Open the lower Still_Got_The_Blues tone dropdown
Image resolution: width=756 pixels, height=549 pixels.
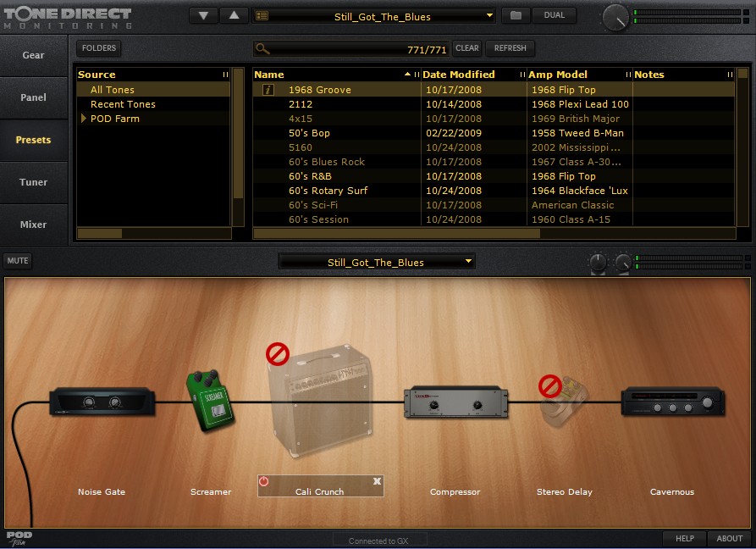(x=377, y=262)
